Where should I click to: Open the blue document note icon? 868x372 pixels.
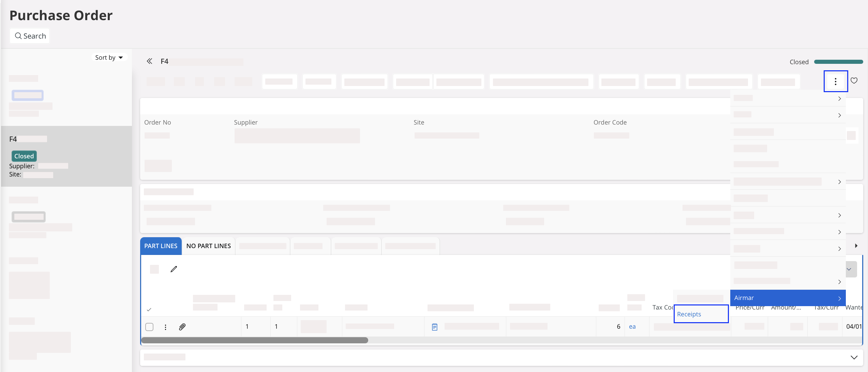click(x=434, y=327)
